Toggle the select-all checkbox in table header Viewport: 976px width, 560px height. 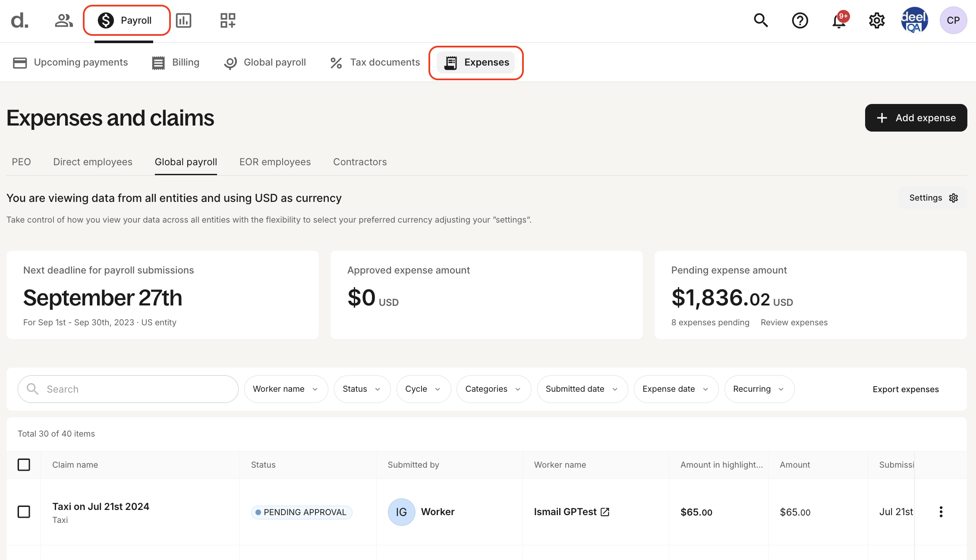[x=24, y=465]
